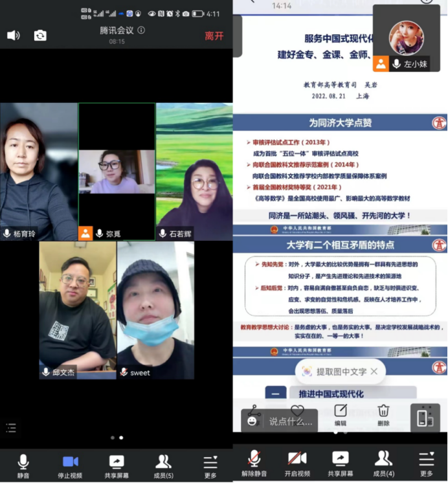Turn on camera with 开启视频
Screen dimensions: 448x483
(298, 464)
